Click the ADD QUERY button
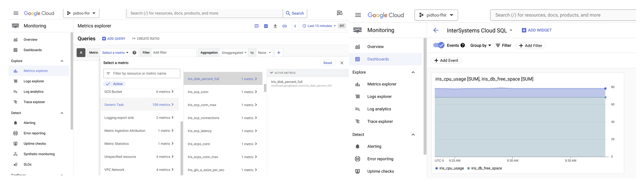This screenshot has width=644, height=184. point(114,39)
